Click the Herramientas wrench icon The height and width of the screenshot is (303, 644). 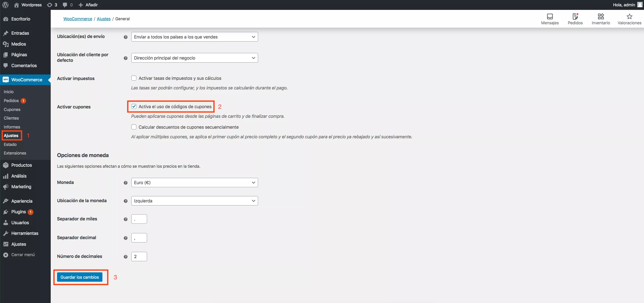pyautogui.click(x=6, y=233)
